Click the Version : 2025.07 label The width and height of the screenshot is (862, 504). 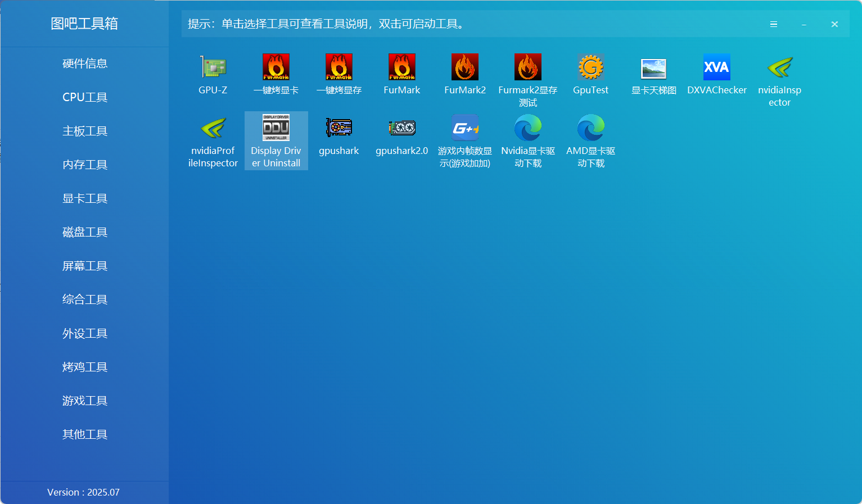click(83, 492)
